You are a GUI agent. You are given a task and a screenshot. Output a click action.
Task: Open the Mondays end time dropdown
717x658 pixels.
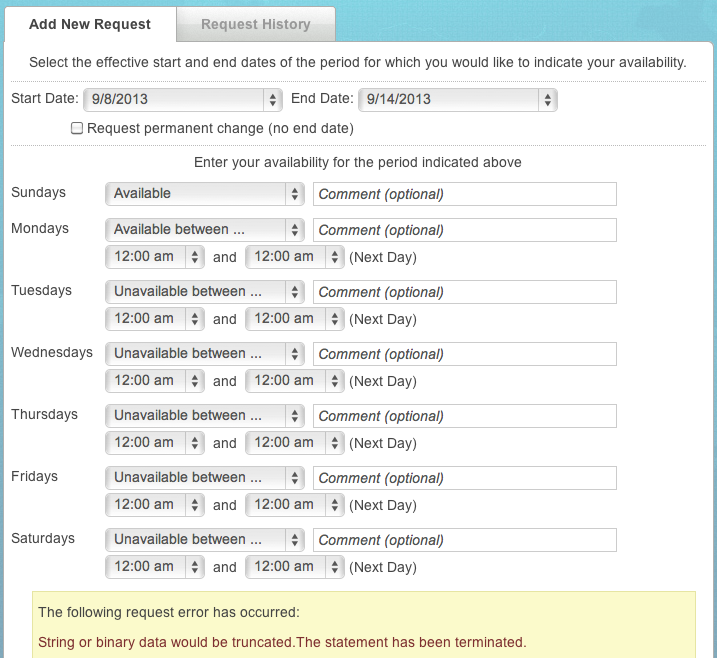294,257
